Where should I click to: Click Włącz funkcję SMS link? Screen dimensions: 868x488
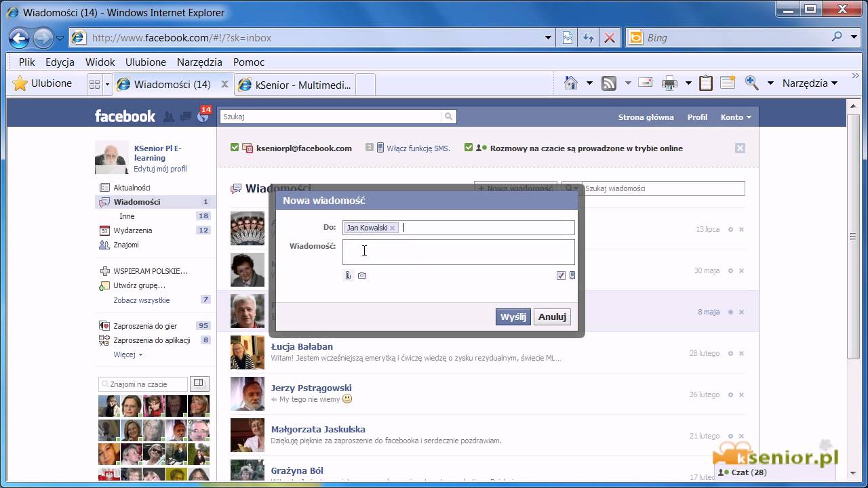click(418, 148)
